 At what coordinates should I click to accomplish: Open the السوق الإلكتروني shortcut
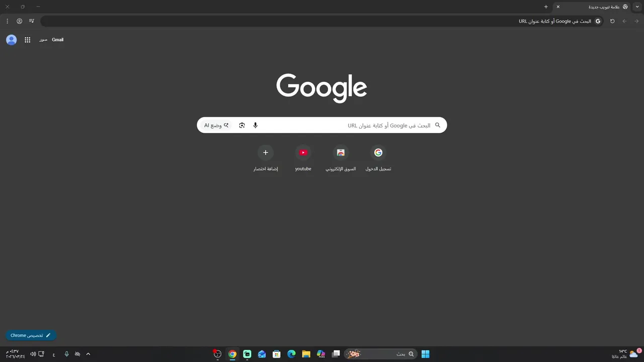341,157
